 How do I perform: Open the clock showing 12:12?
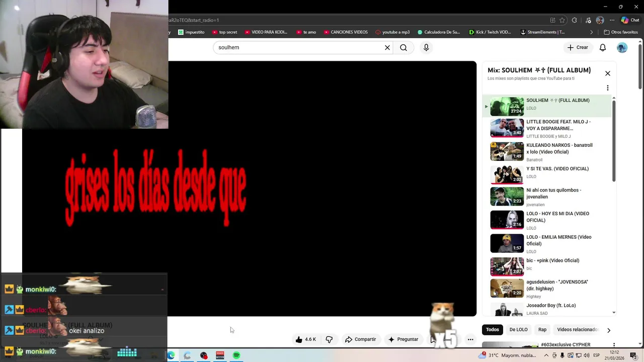point(614,355)
